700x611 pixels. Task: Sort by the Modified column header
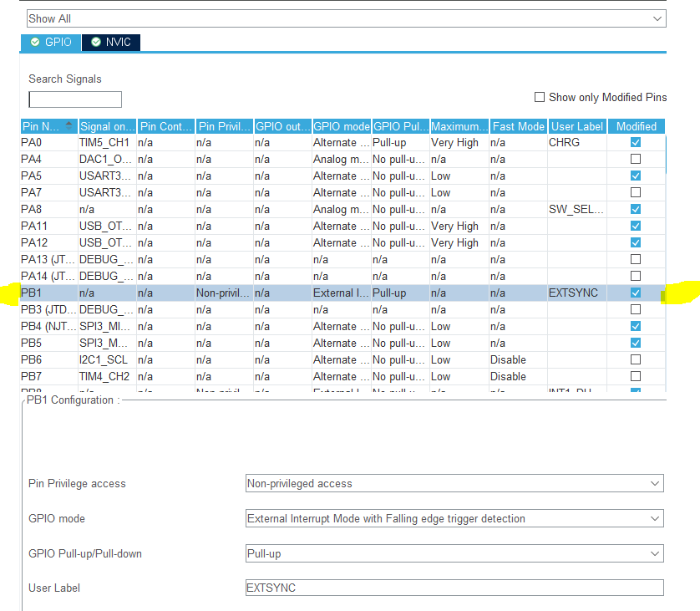click(x=637, y=126)
